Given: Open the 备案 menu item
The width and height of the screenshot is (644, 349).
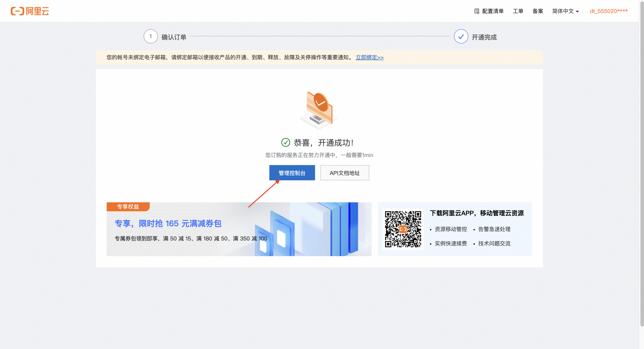Looking at the screenshot, I should tap(538, 11).
